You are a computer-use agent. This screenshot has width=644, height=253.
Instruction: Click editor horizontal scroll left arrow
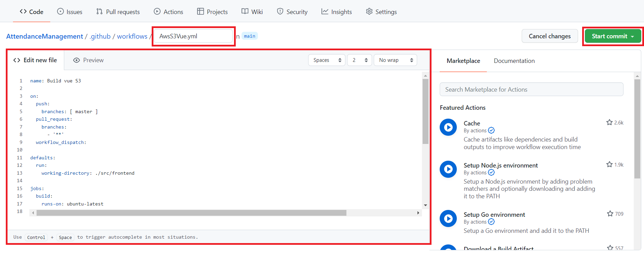pyautogui.click(x=33, y=213)
